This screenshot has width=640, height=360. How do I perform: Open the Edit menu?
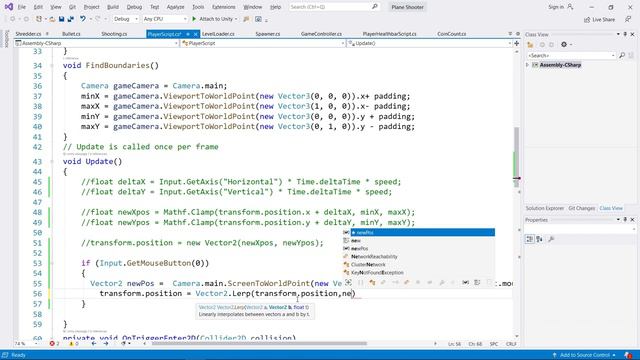(x=38, y=7)
